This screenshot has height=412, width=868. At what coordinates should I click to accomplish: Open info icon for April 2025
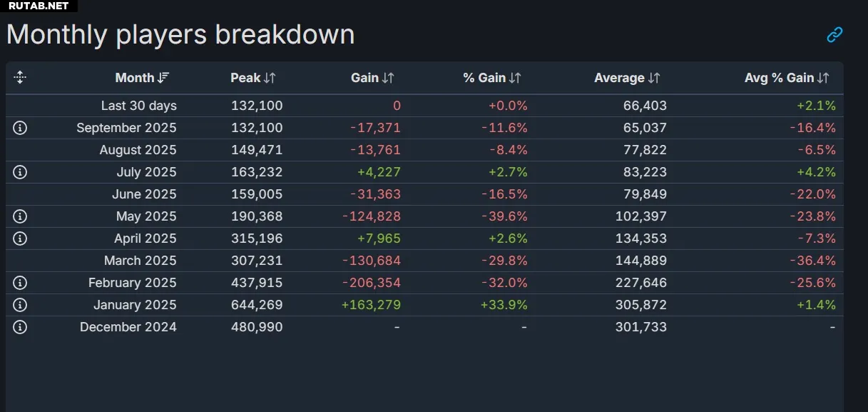point(20,238)
